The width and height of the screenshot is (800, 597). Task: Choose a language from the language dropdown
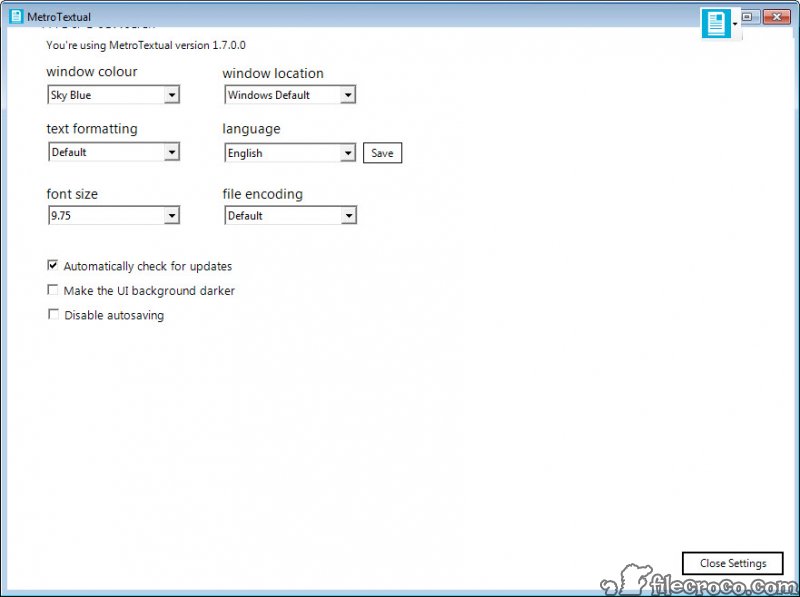point(347,153)
